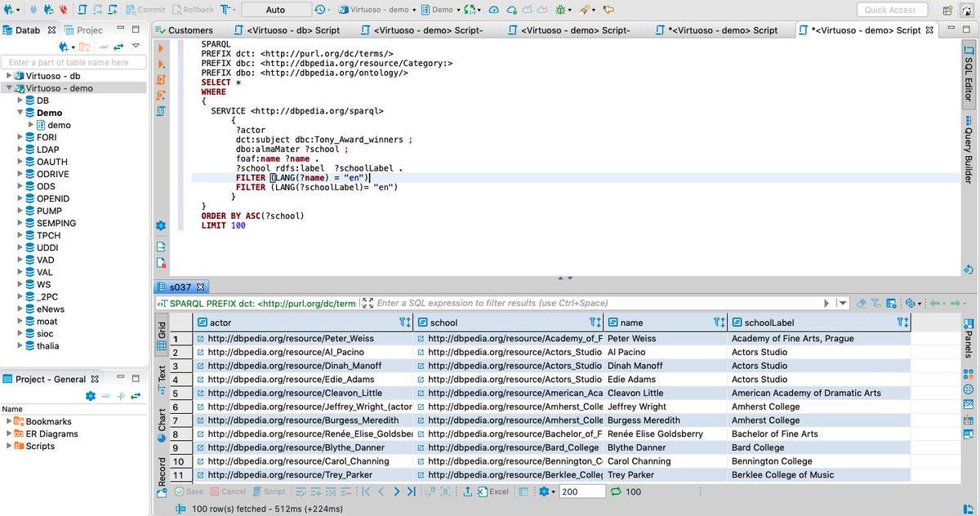The image size is (980, 516).
Task: Select the ER Diagrams project item
Action: tap(51, 434)
